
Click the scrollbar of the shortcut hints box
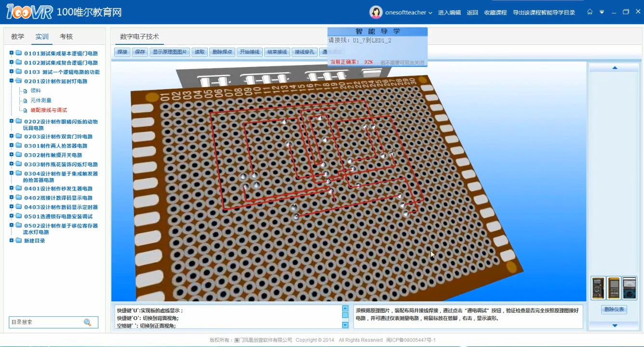coord(345,316)
